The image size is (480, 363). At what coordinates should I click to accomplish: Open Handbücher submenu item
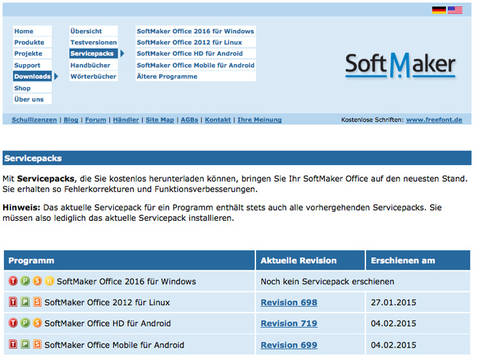[x=94, y=65]
